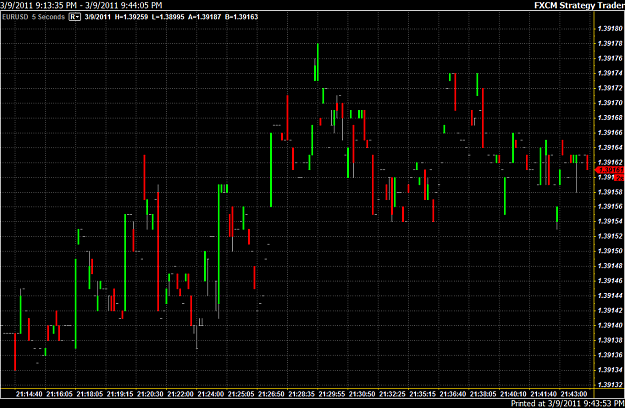Screen dimensions: 625x408
Task: Click the 1.39144 price axis label
Action: click(610, 296)
